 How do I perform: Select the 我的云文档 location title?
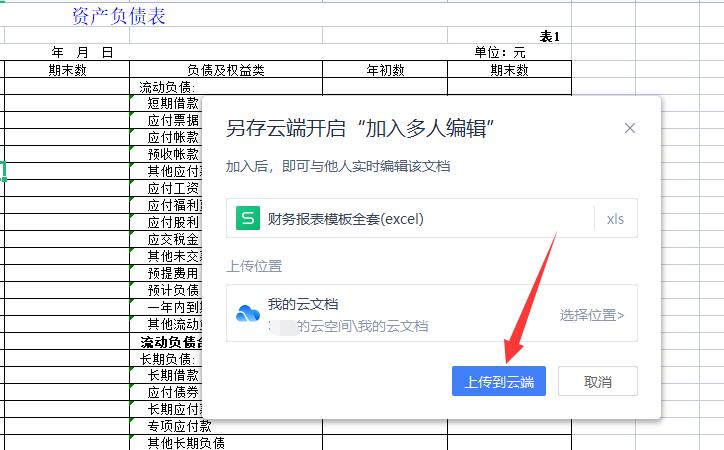click(303, 304)
